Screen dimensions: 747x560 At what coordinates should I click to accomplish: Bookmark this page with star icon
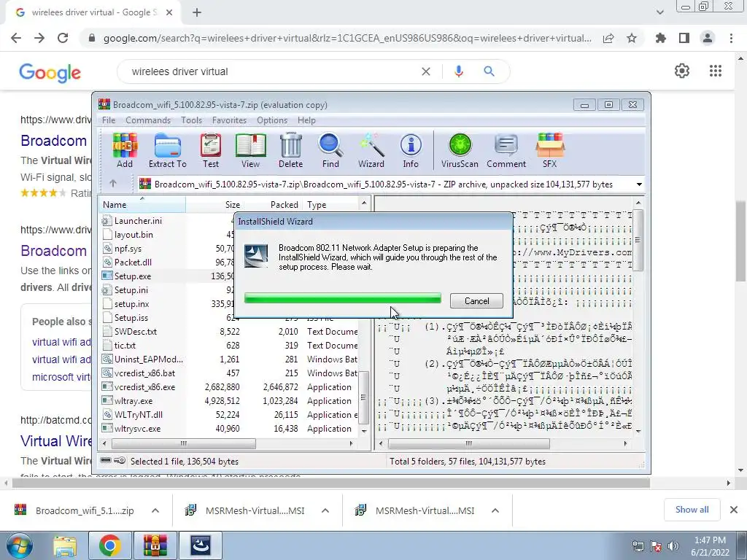coord(632,38)
